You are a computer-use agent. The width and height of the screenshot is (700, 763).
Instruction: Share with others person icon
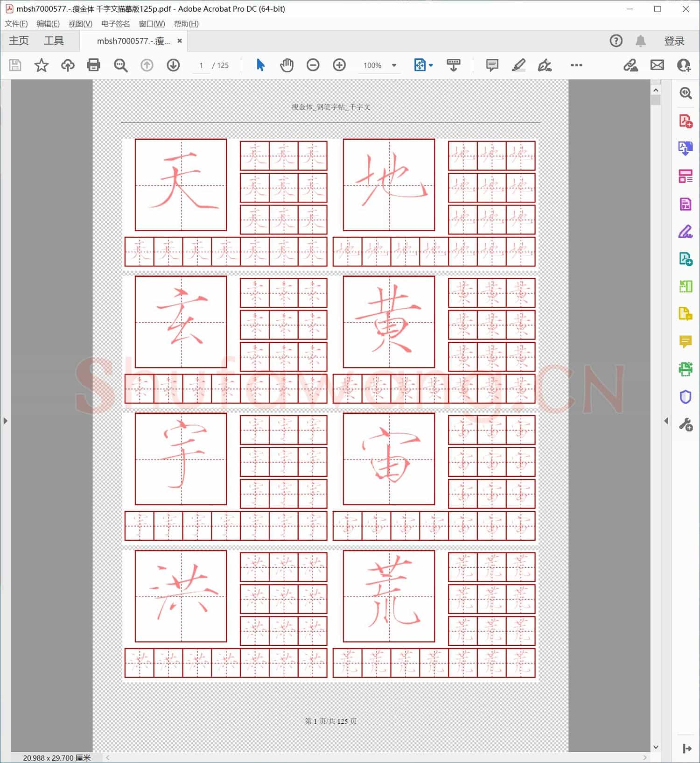[684, 65]
